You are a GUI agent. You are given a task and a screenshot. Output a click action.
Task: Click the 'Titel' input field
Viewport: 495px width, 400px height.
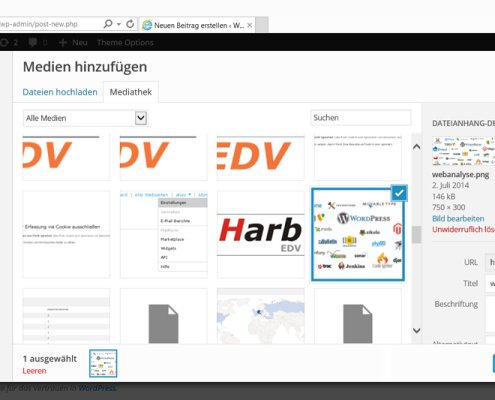pos(490,283)
